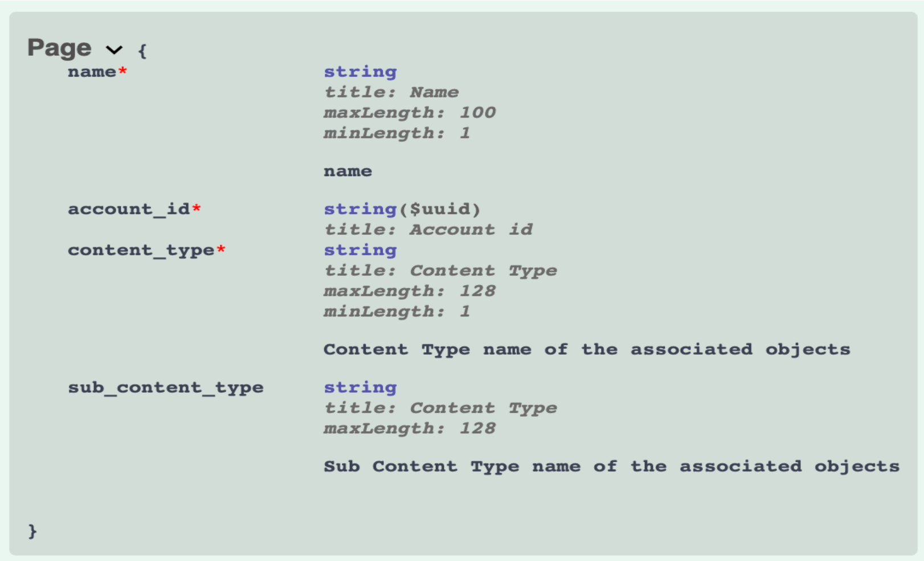924x561 pixels.
Task: Click the red asterisk beside name
Action: click(x=122, y=71)
